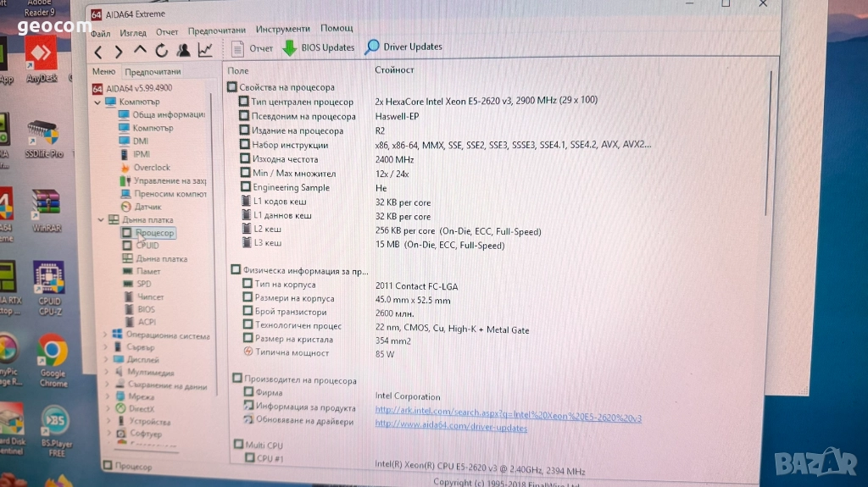
Task: Open the BS.Player FREE desktop shortcut
Action: point(56,430)
